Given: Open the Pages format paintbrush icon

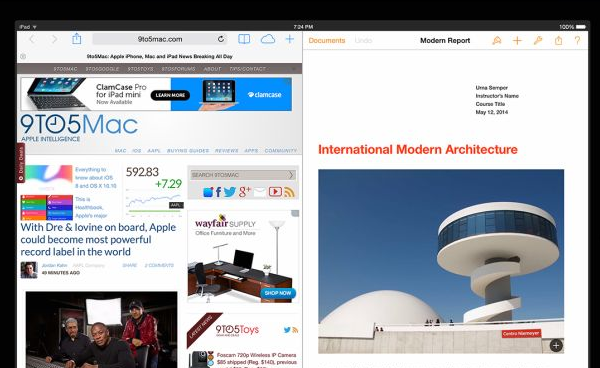Looking at the screenshot, I should (497, 41).
